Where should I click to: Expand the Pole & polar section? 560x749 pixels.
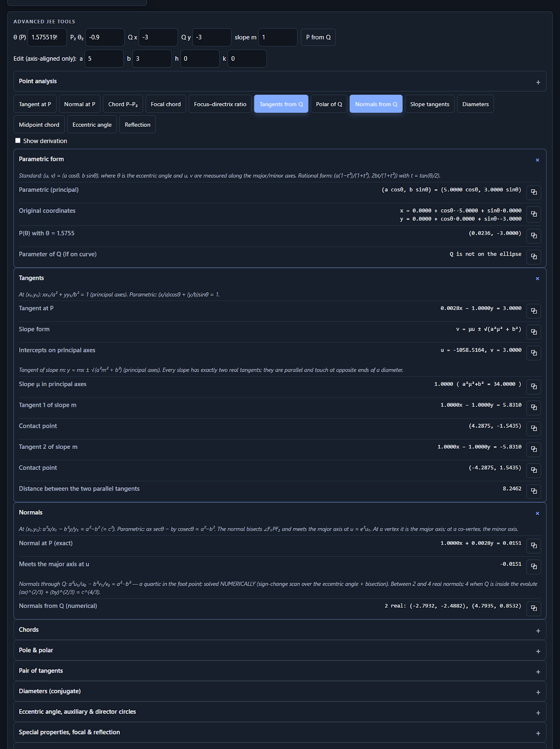(x=280, y=651)
